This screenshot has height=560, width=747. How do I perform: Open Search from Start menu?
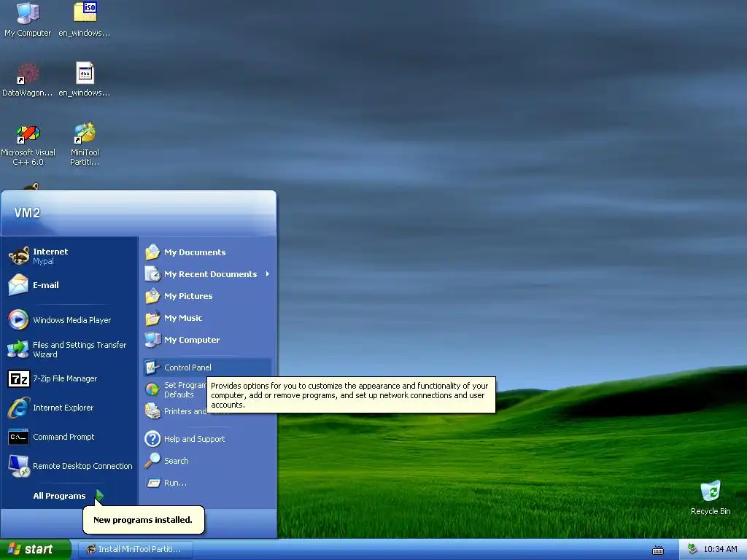[207, 461]
